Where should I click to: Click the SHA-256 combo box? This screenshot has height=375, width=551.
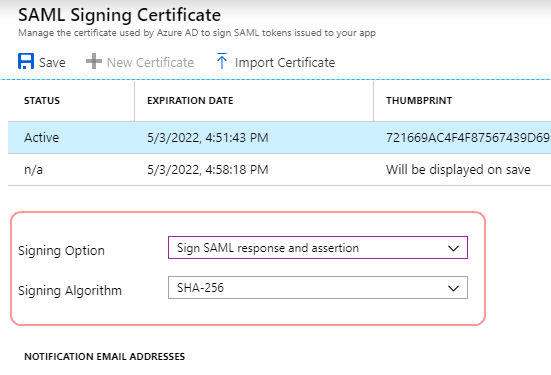click(x=318, y=288)
